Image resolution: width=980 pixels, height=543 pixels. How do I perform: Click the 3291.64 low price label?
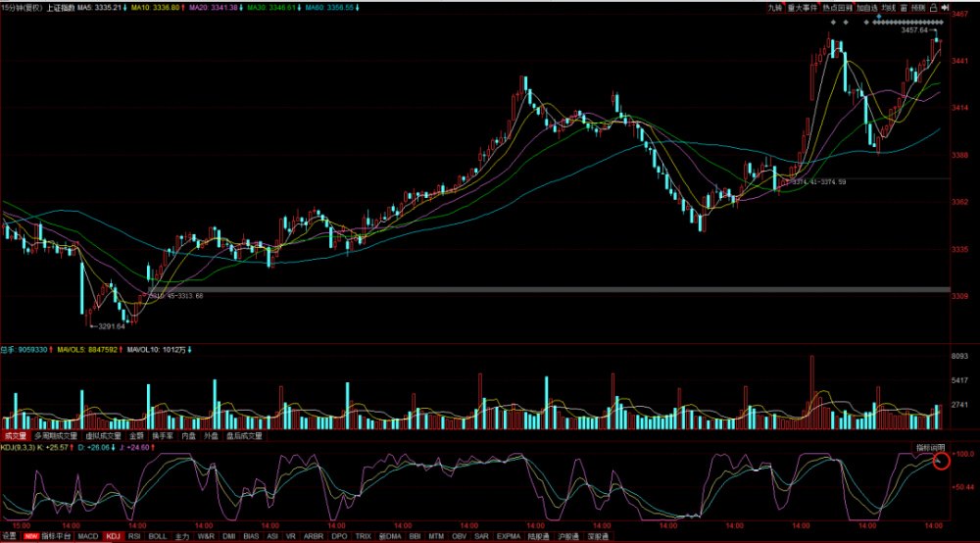tap(112, 326)
